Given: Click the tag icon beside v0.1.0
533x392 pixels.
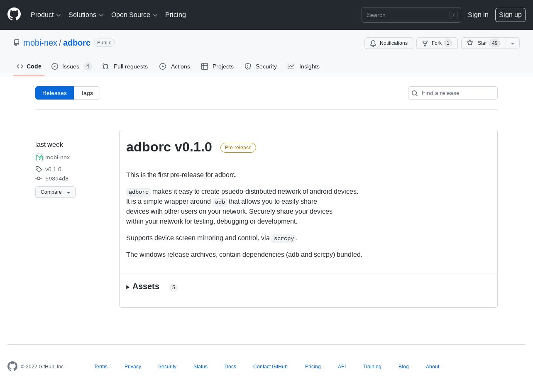Looking at the screenshot, I should pyautogui.click(x=39, y=169).
